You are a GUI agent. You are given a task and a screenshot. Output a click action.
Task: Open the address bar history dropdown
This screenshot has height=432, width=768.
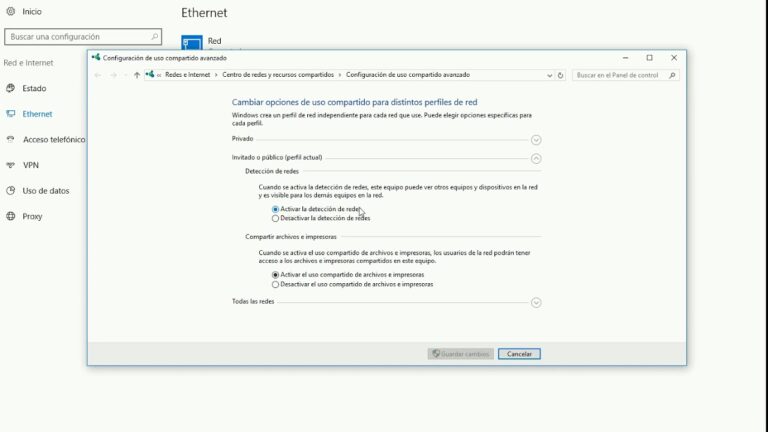549,75
